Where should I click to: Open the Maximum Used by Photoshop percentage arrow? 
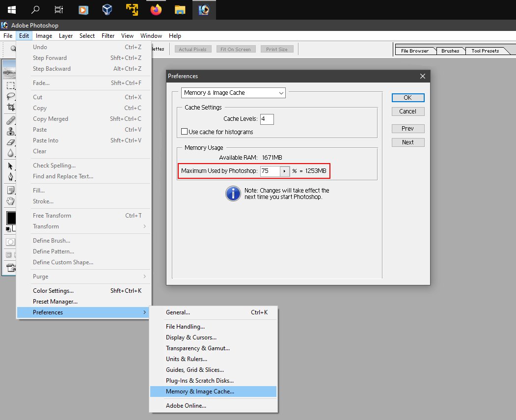[x=285, y=171]
